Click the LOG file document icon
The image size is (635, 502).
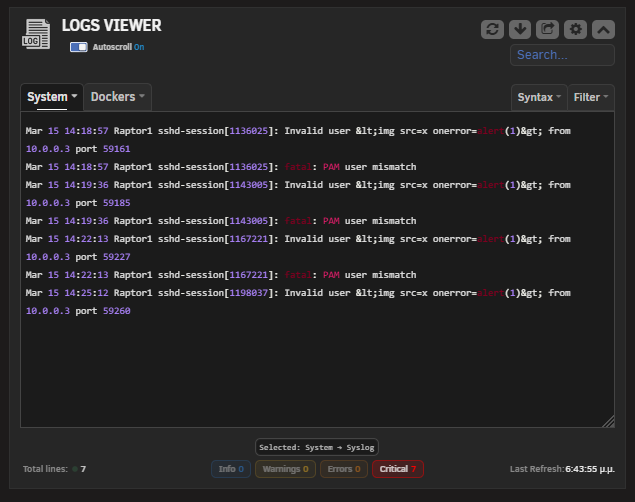(36, 34)
